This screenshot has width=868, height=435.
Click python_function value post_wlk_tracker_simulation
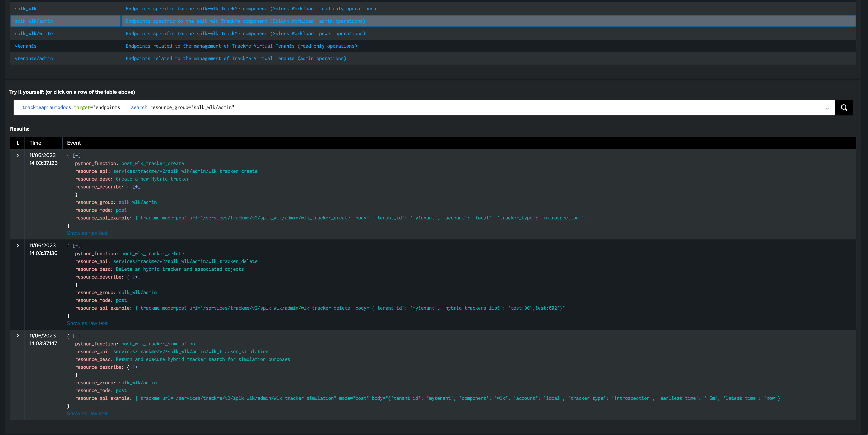(158, 344)
